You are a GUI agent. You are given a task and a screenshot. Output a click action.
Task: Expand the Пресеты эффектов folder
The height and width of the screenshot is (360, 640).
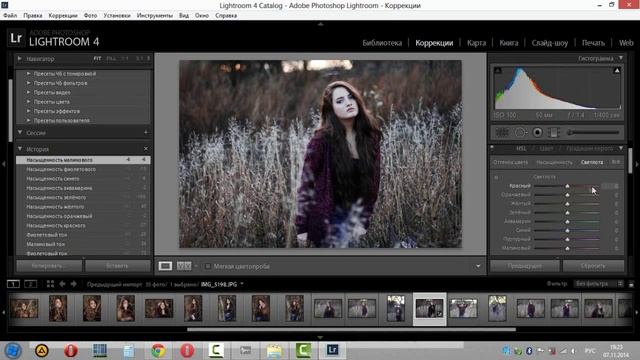click(x=28, y=111)
